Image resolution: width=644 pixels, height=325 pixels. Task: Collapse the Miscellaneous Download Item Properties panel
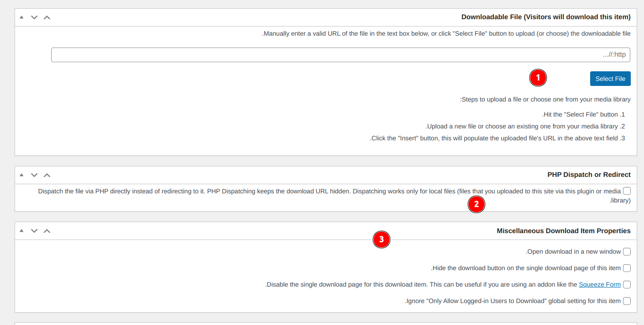pyautogui.click(x=21, y=231)
